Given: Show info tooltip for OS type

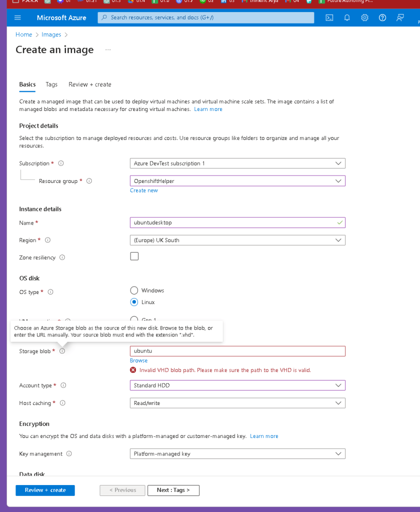Looking at the screenshot, I should (50, 292).
